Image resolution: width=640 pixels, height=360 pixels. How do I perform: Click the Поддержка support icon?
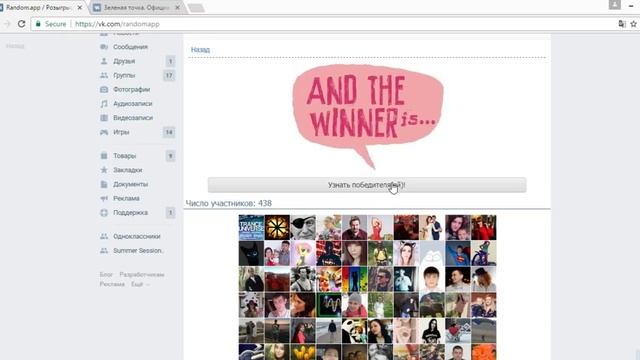pos(104,213)
